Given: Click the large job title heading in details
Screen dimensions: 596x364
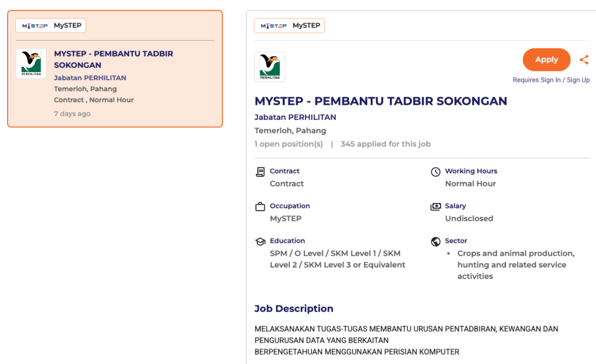Looking at the screenshot, I should 381,101.
